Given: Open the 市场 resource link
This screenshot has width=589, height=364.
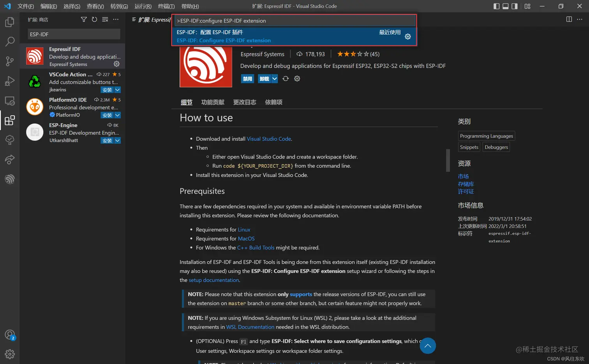Looking at the screenshot, I should [464, 176].
